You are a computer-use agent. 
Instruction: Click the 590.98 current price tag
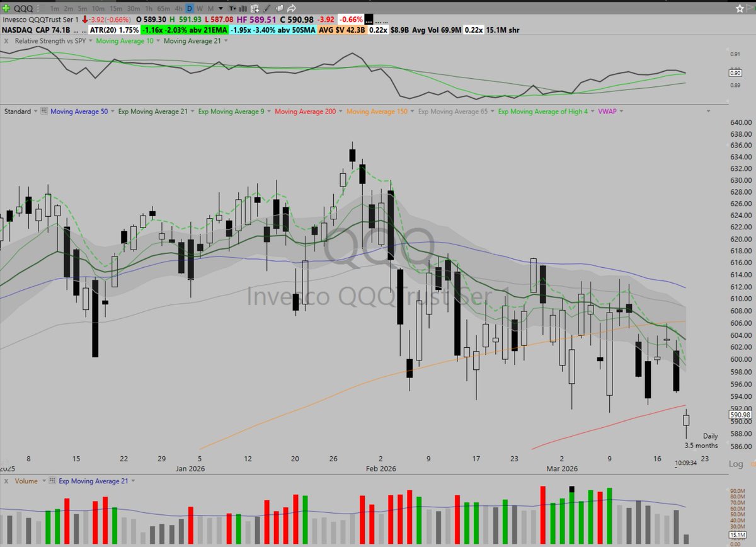tap(740, 415)
